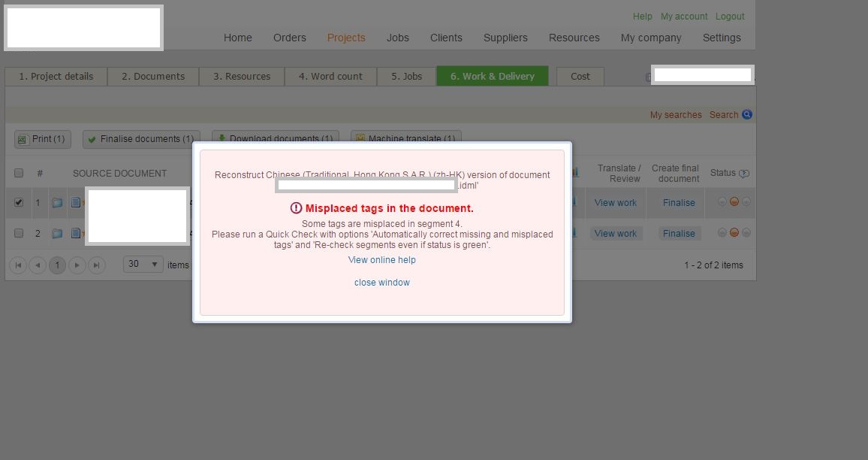Check the checkbox for row 2
This screenshot has height=460, width=868.
coord(19,233)
